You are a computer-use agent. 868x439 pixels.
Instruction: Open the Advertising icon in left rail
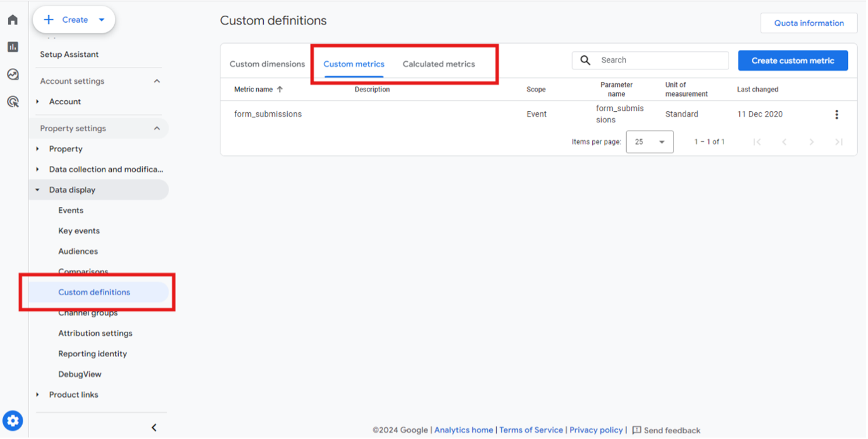click(13, 102)
